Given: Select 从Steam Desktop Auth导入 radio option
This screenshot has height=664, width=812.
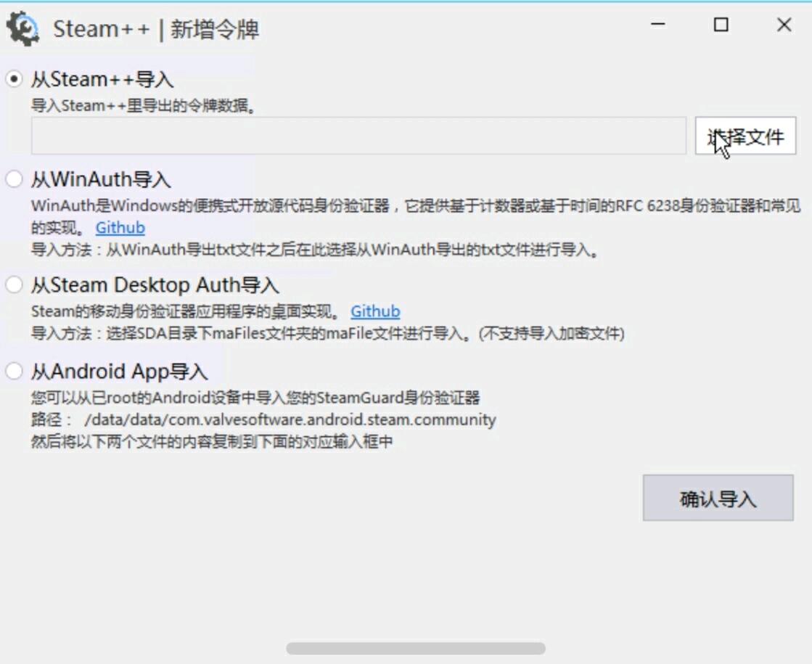Looking at the screenshot, I should [14, 284].
